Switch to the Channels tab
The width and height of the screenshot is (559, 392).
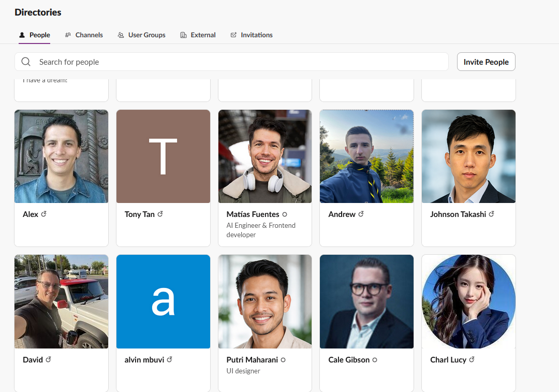click(x=84, y=35)
